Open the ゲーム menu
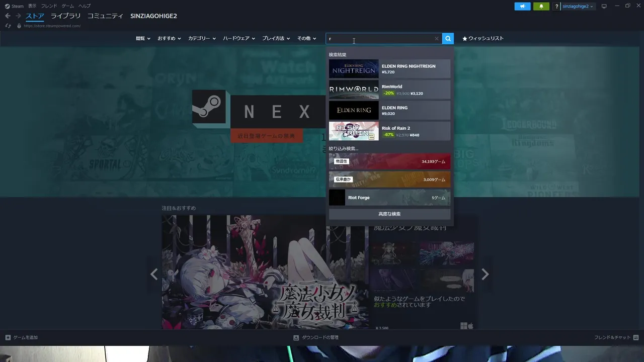The width and height of the screenshot is (644, 362). pyautogui.click(x=67, y=6)
